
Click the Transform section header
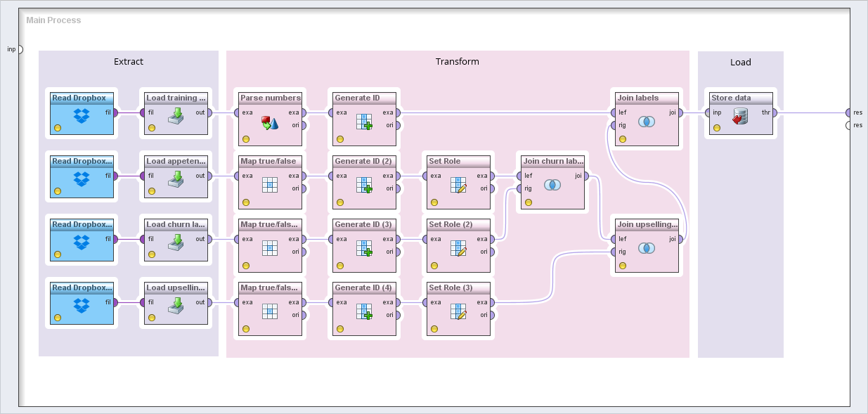coord(457,62)
